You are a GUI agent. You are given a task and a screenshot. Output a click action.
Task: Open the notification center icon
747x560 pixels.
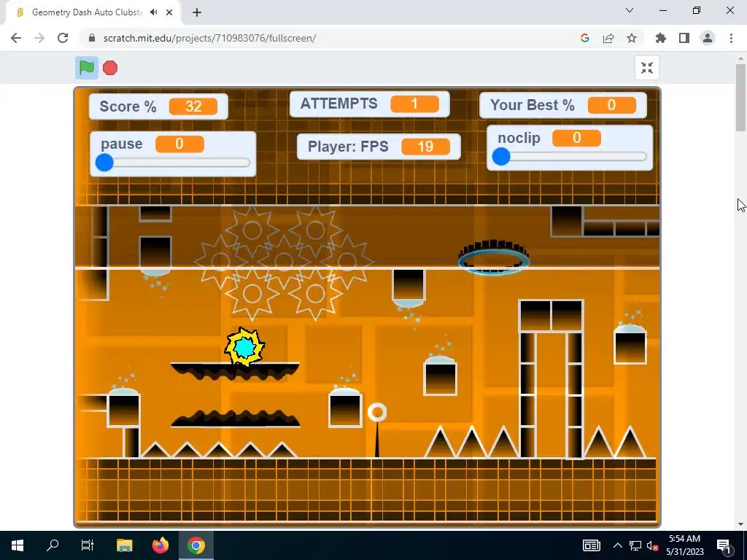724,545
